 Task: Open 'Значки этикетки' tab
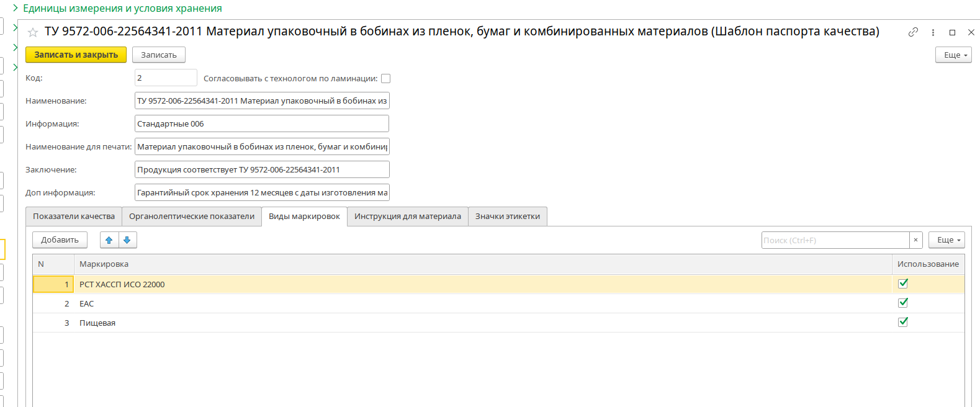507,217
